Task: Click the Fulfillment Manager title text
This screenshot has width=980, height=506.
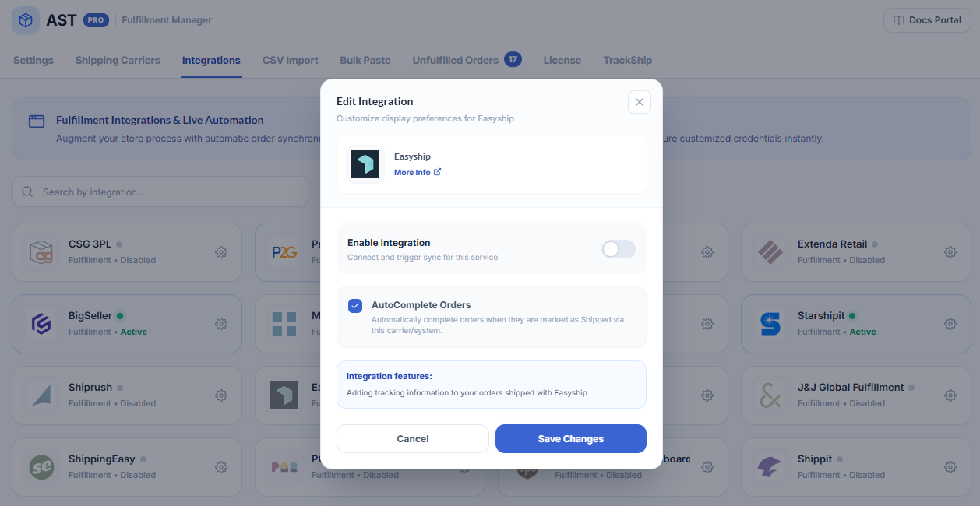Action: tap(167, 20)
